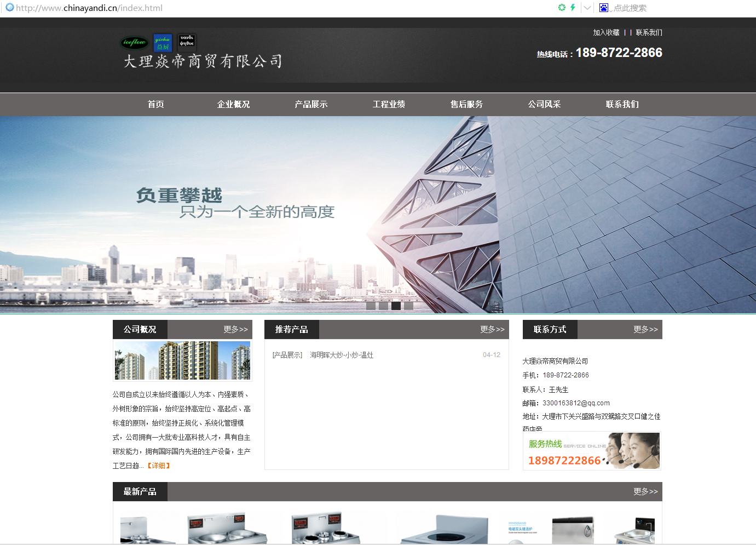Viewport: 756px width, 545px height.
Task: Click the green aperture icon in address bar
Action: (x=562, y=8)
